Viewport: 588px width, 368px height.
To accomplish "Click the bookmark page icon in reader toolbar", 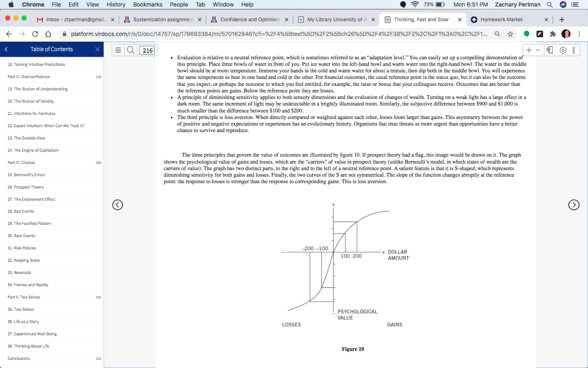I will coord(550,50).
